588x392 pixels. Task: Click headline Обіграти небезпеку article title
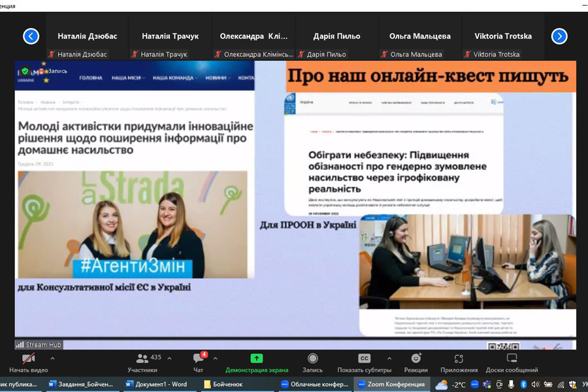[397, 172]
